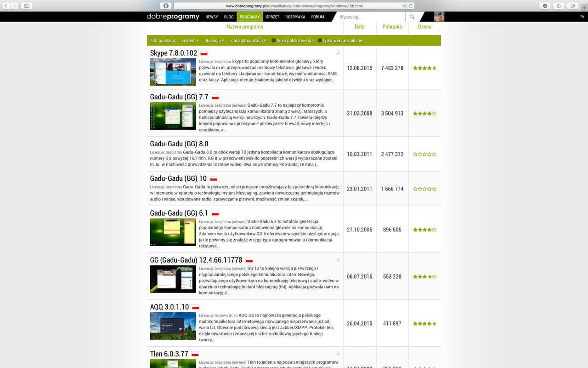Screen dimensions: 588x368
Task: Click the star rating for AQQ 3.0.1.10
Action: [x=424, y=324]
